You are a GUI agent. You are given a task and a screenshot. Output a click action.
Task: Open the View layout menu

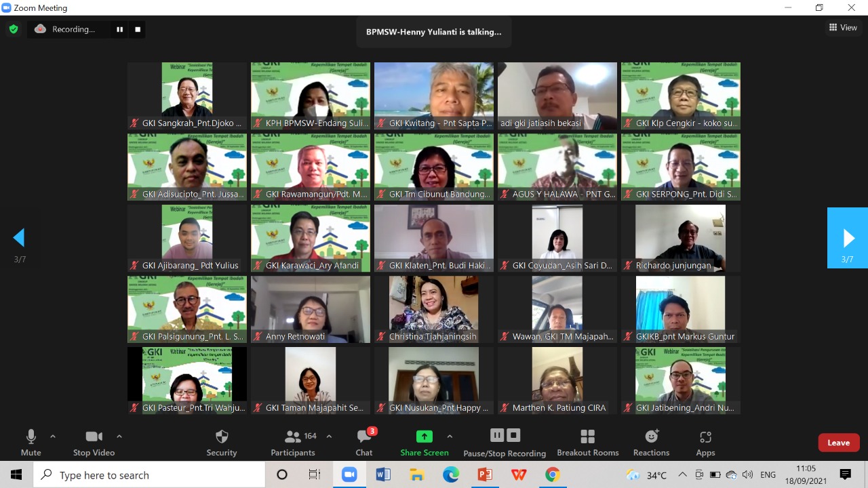click(x=843, y=28)
